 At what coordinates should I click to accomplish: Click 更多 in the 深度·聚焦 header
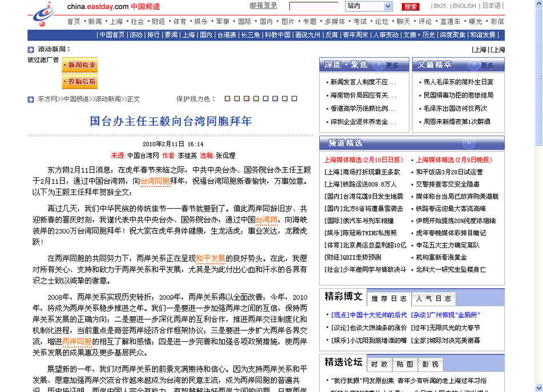[x=392, y=66]
